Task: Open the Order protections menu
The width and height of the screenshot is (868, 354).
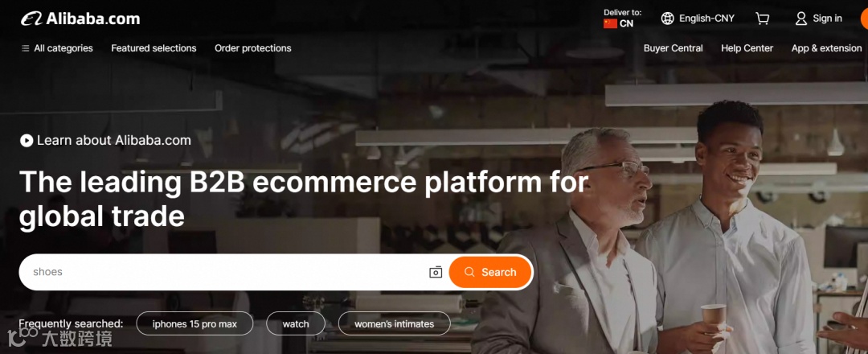Action: 253,48
